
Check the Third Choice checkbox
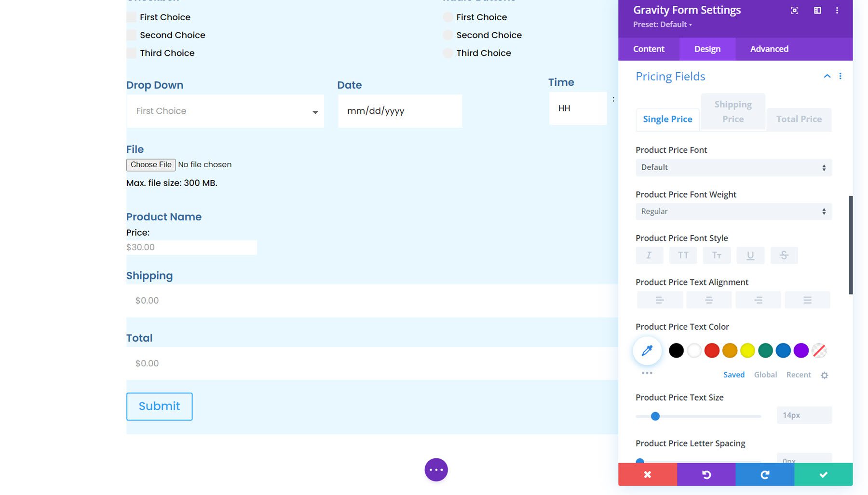click(x=131, y=53)
